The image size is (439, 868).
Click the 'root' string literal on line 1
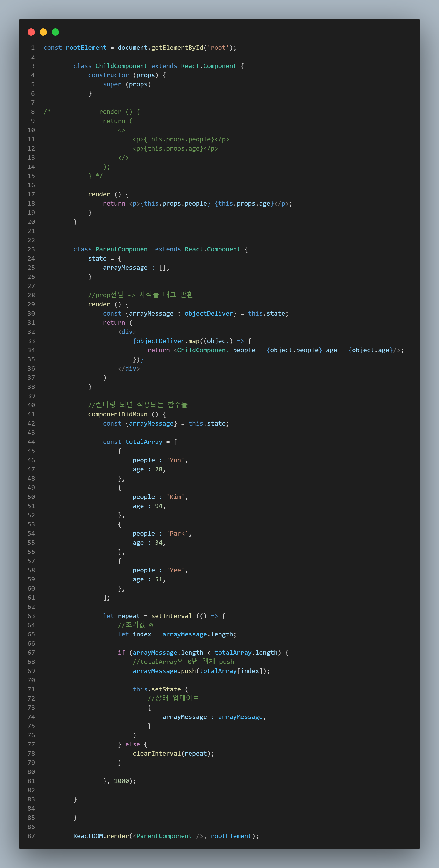218,48
